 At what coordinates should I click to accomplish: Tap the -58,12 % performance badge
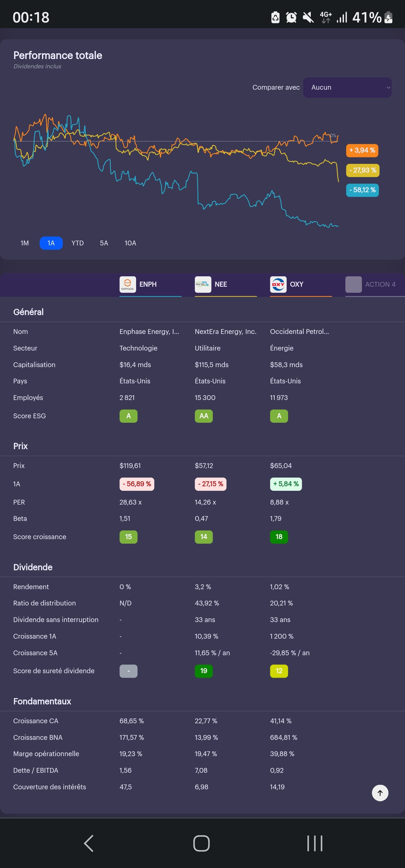tap(362, 190)
